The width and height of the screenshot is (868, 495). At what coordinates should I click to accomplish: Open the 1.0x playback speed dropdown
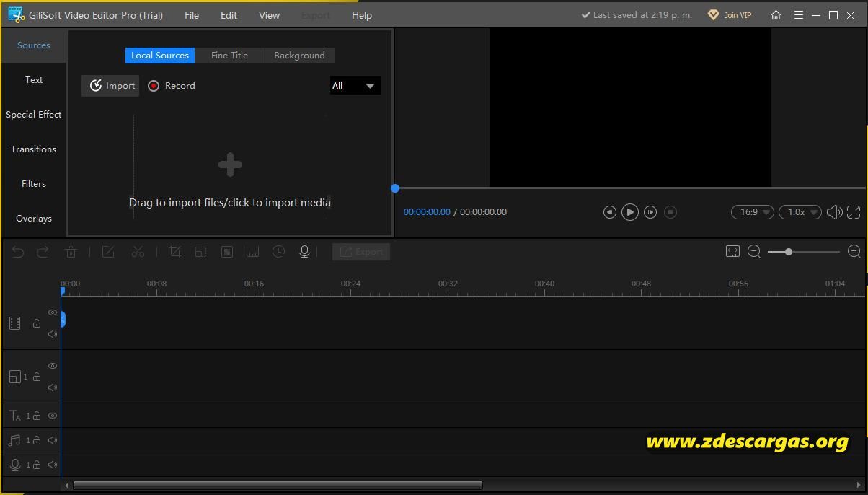coord(800,212)
